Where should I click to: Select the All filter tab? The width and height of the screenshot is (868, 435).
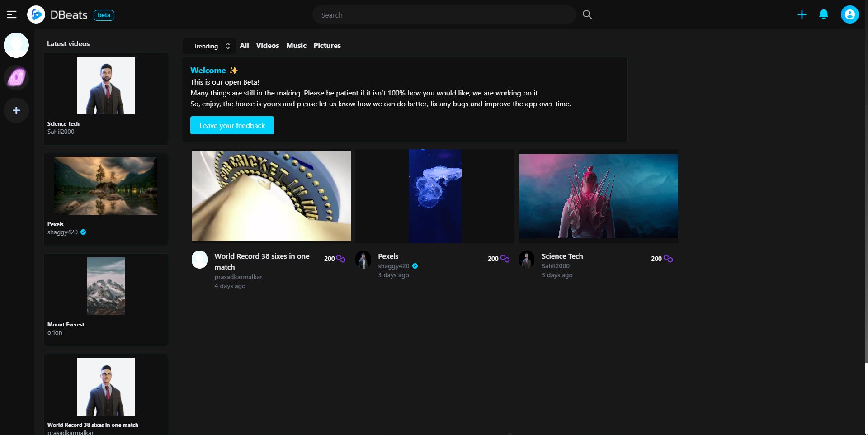244,46
